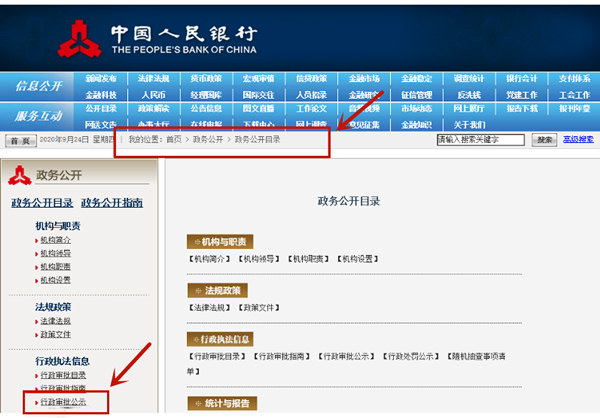
Task: Open the 政务公开指南 link in sidebar
Action: coord(112,202)
